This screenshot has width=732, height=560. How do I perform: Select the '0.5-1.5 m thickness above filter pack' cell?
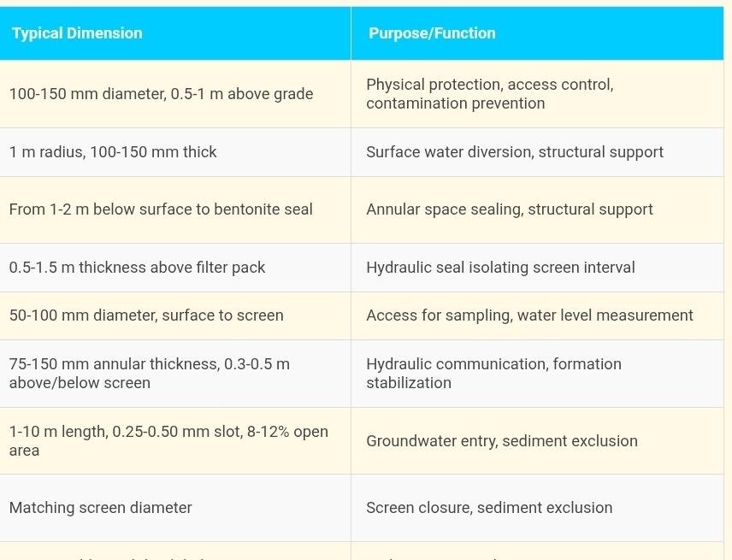tap(137, 268)
